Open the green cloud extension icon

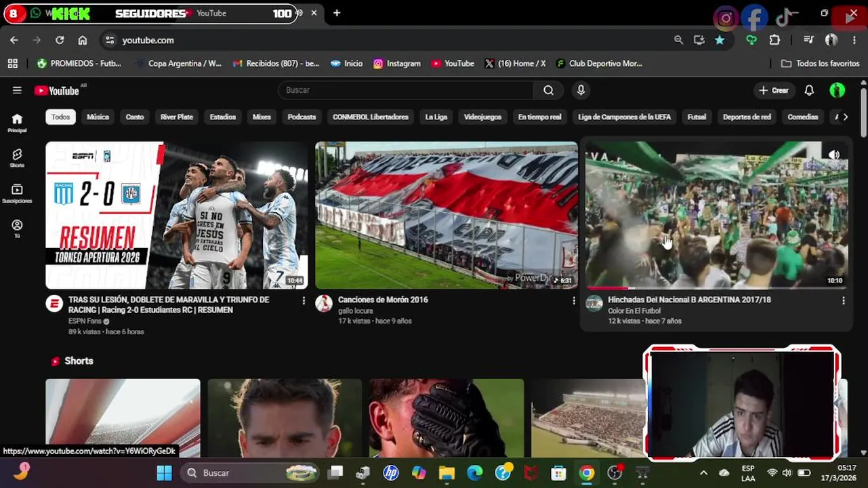click(x=751, y=40)
